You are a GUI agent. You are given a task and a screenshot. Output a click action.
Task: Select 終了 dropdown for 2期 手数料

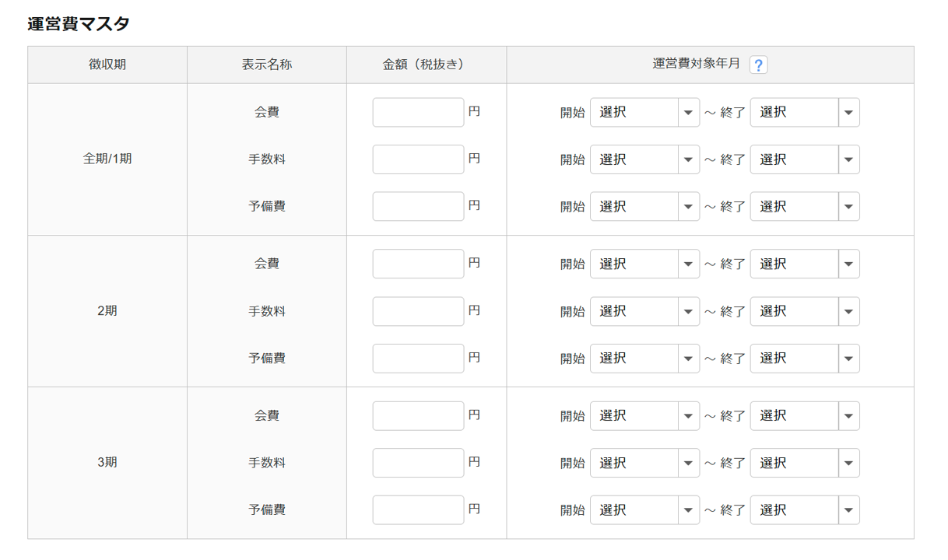coord(805,311)
